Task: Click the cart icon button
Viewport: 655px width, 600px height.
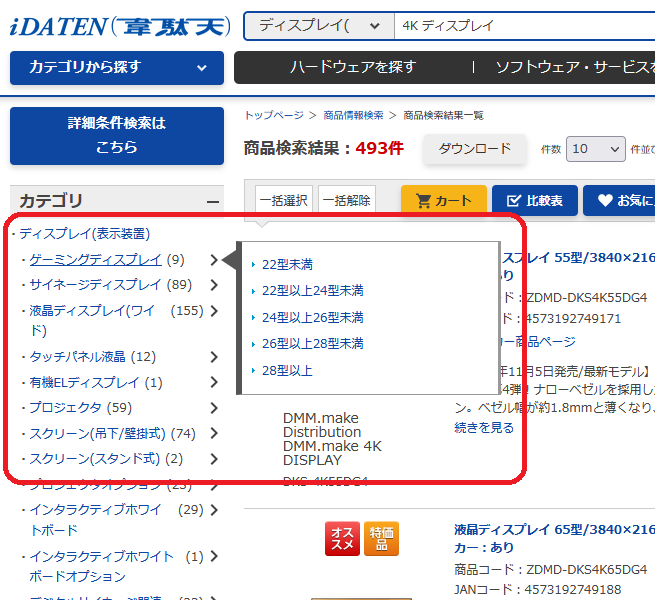Action: click(443, 200)
